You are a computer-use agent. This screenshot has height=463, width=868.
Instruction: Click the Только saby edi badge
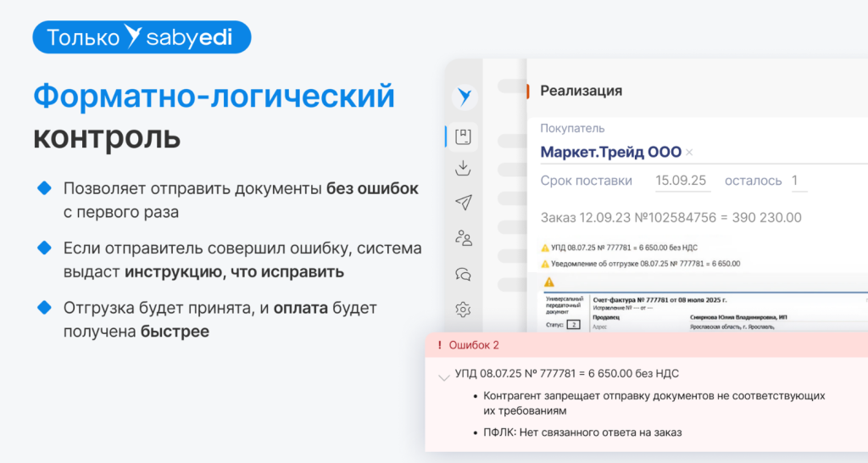pos(142,37)
